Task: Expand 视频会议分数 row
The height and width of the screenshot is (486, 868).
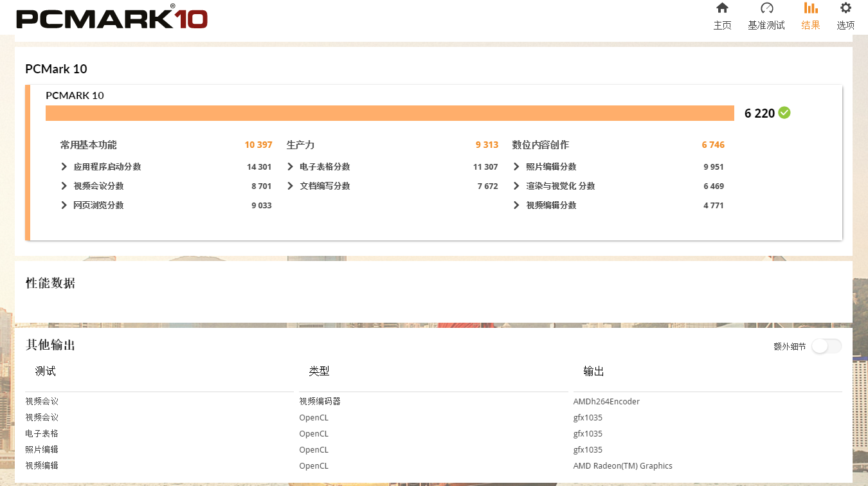Action: [166, 186]
